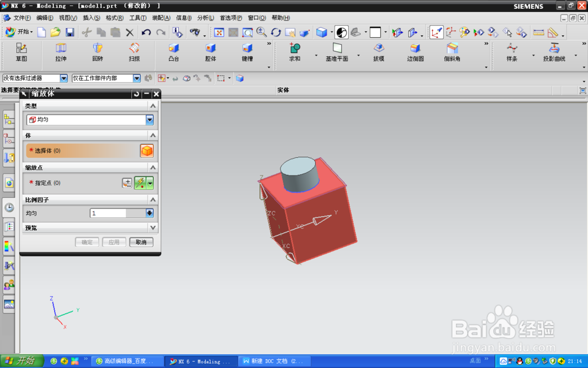Open the 开始 Start dropdown
Screen dimensions: 588x368
[19, 32]
